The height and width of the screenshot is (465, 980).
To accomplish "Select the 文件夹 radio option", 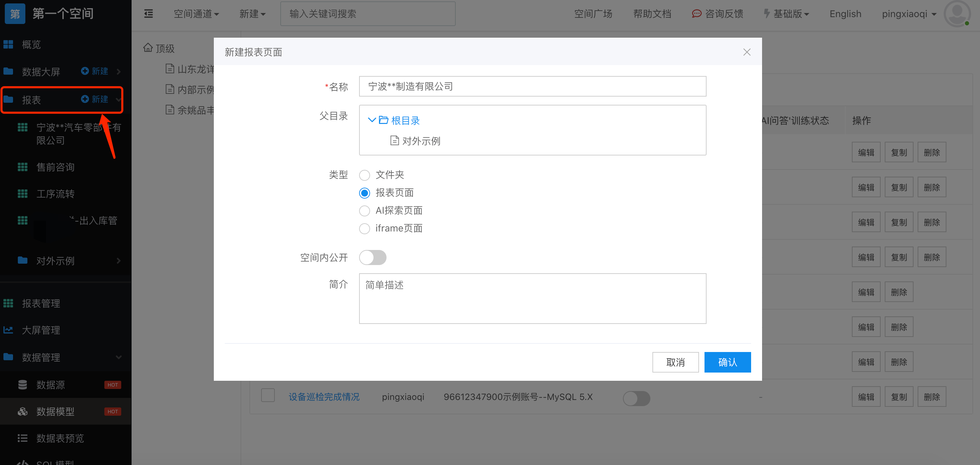I will (365, 175).
